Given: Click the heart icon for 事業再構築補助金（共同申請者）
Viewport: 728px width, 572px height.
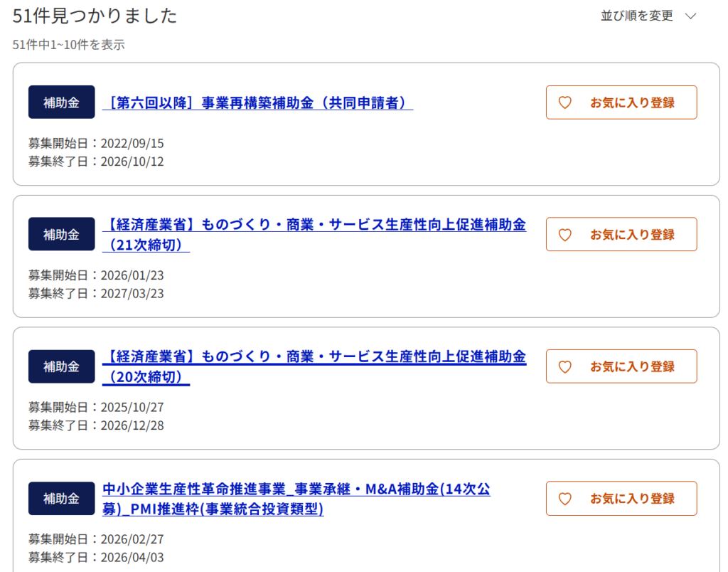Looking at the screenshot, I should [x=565, y=102].
